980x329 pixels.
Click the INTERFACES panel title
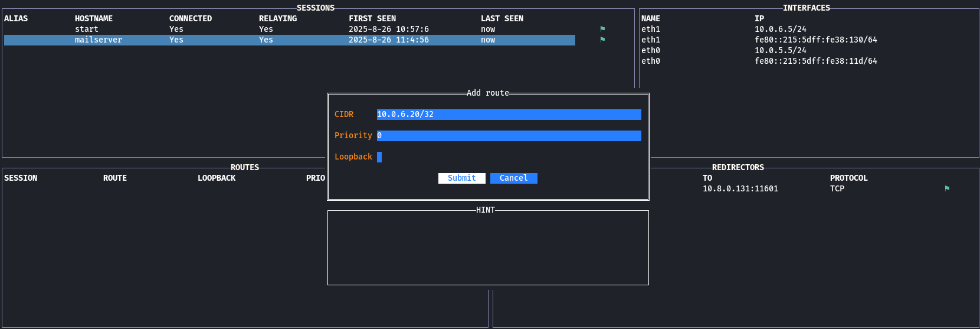point(807,8)
